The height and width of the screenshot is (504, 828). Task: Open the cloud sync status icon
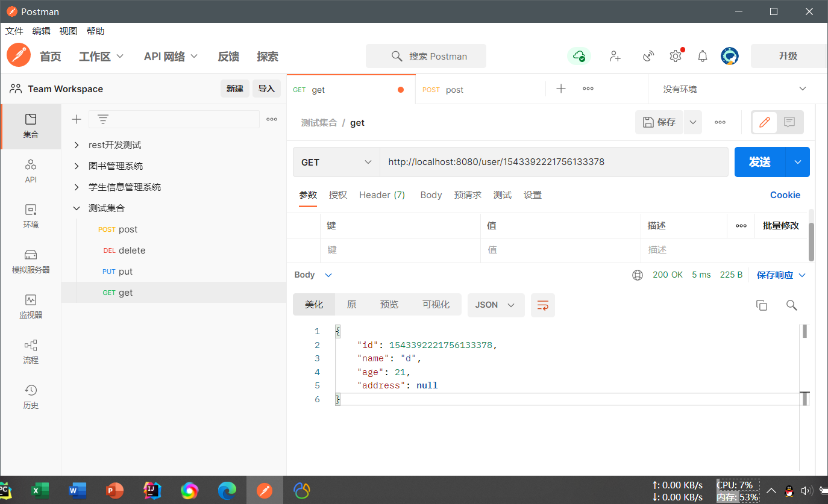point(579,56)
